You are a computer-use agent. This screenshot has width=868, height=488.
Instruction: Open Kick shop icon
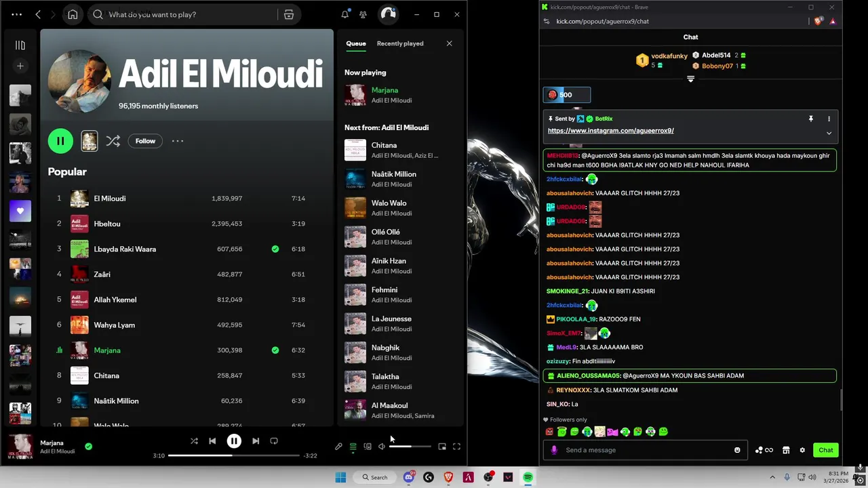pyautogui.click(x=786, y=450)
